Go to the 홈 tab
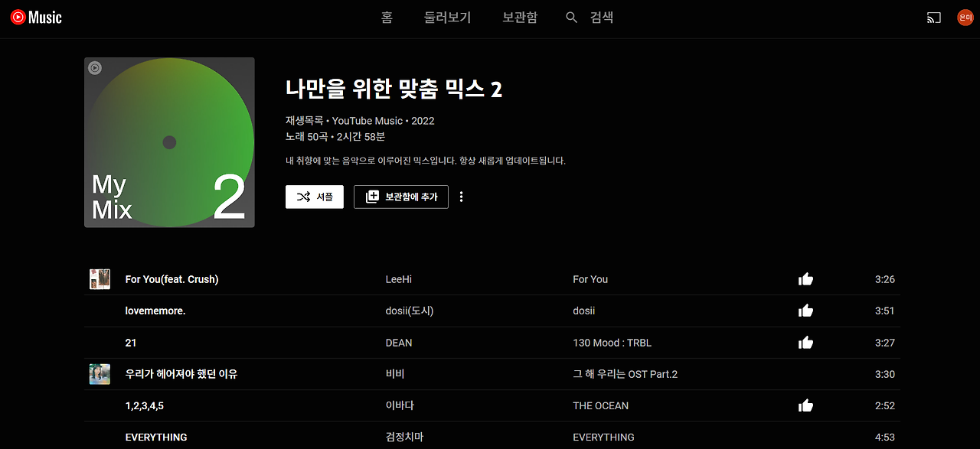Image resolution: width=980 pixels, height=449 pixels. point(387,18)
